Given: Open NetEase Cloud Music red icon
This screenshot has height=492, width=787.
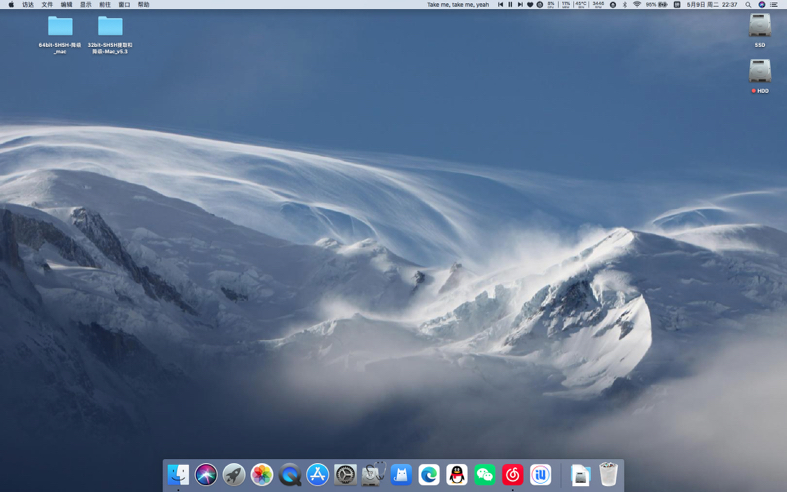Looking at the screenshot, I should (x=512, y=474).
